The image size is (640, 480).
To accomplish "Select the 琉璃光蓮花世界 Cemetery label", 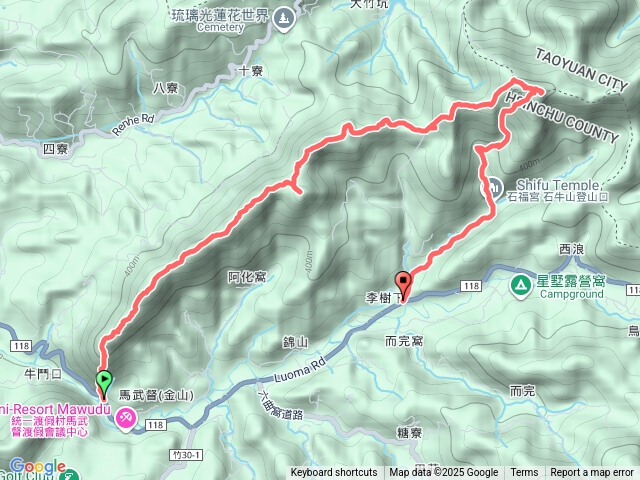I will 220,20.
